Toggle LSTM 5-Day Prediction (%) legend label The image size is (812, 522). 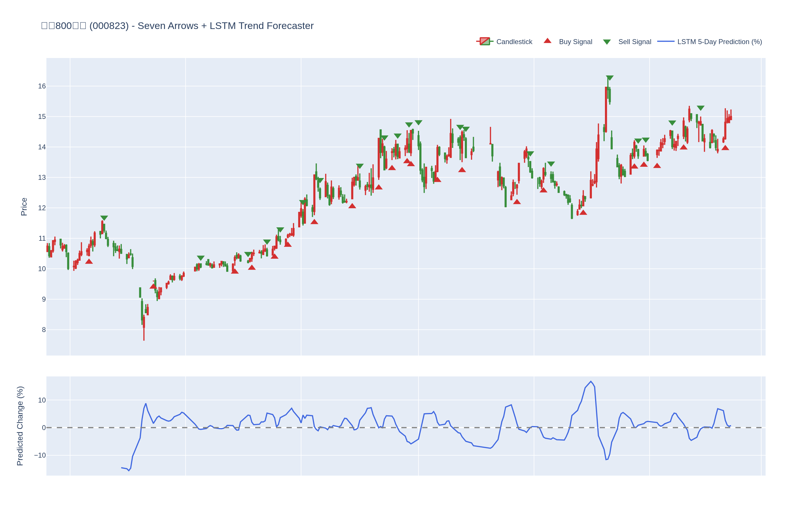point(719,42)
